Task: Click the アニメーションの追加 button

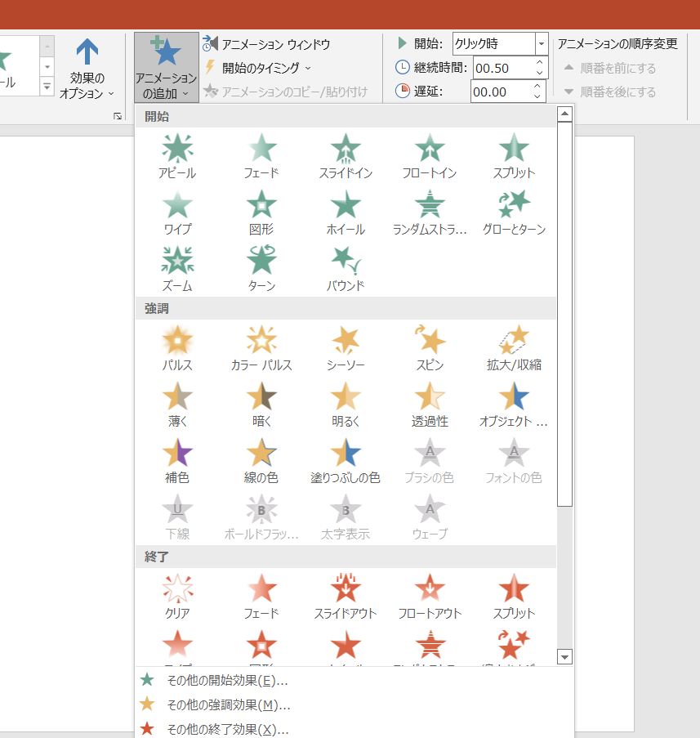Action: tap(167, 69)
